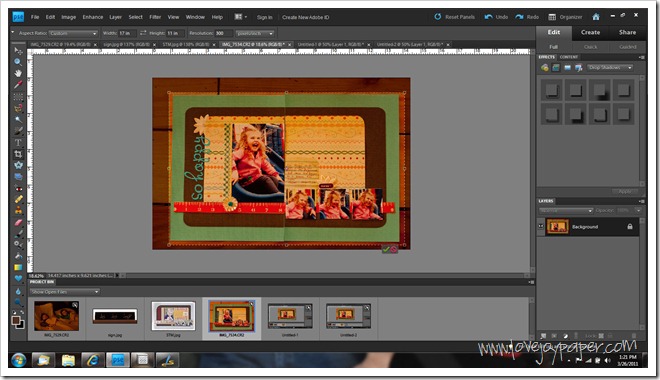Click the Redo button

527,17
